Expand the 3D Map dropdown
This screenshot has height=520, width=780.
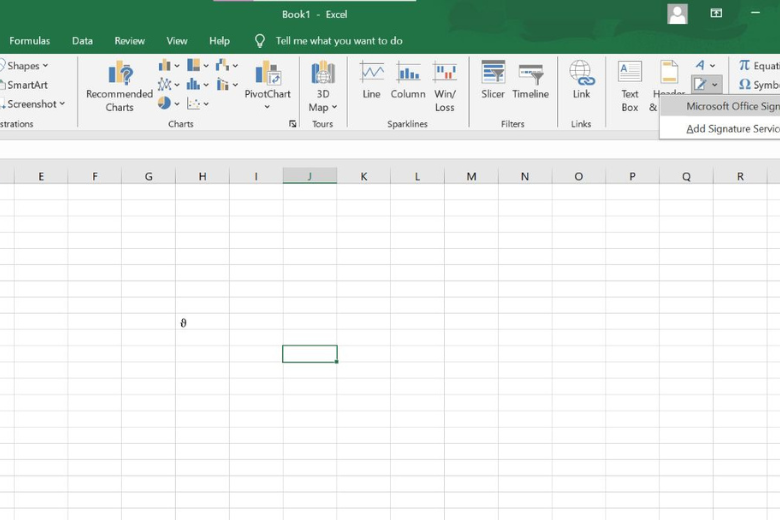(323, 107)
